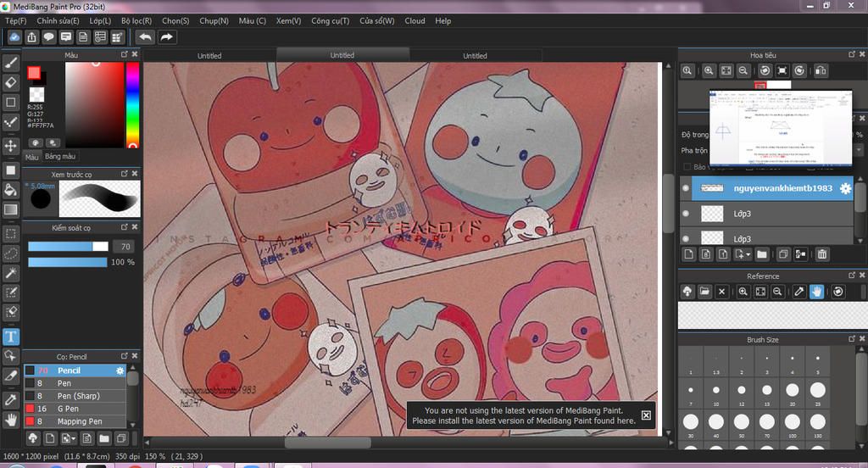Select the Mapping Pen brush
The image size is (868, 468).
[x=75, y=421]
